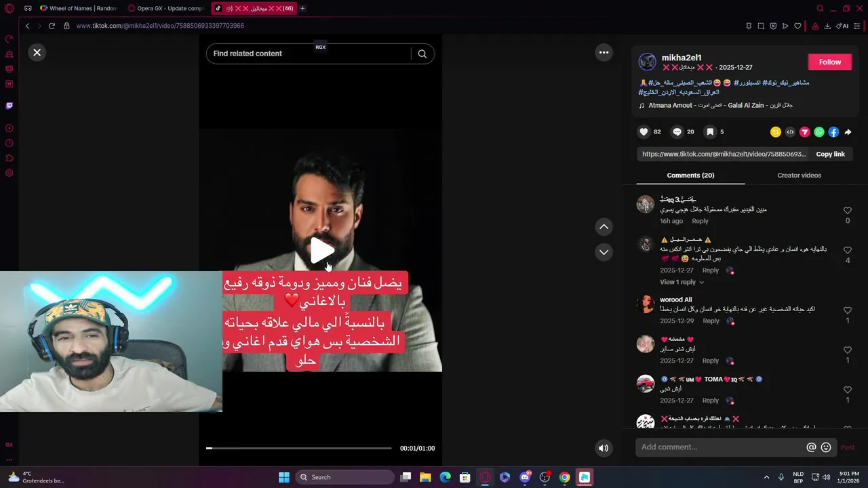Switch to Wheel of Names tab
The image size is (868, 488).
point(78,8)
